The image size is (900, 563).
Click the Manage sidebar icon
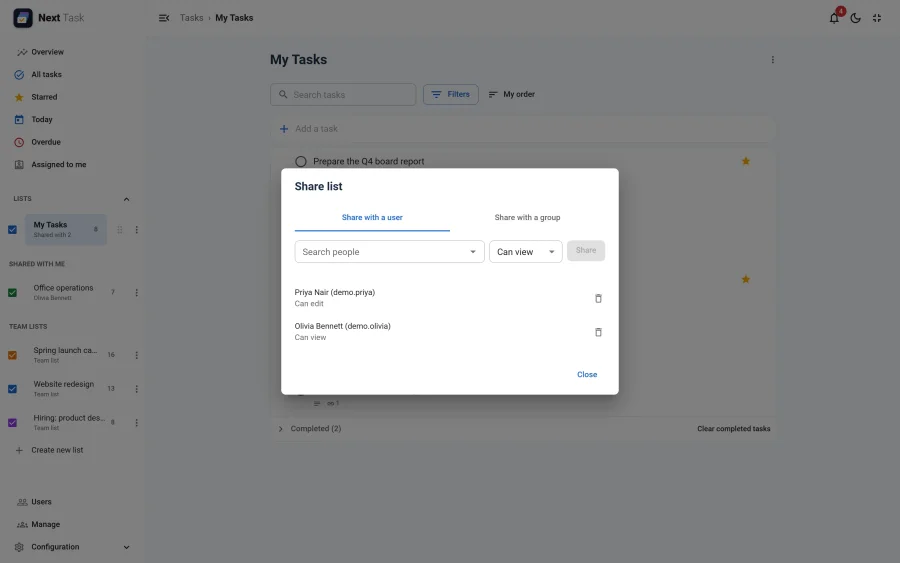point(22,525)
